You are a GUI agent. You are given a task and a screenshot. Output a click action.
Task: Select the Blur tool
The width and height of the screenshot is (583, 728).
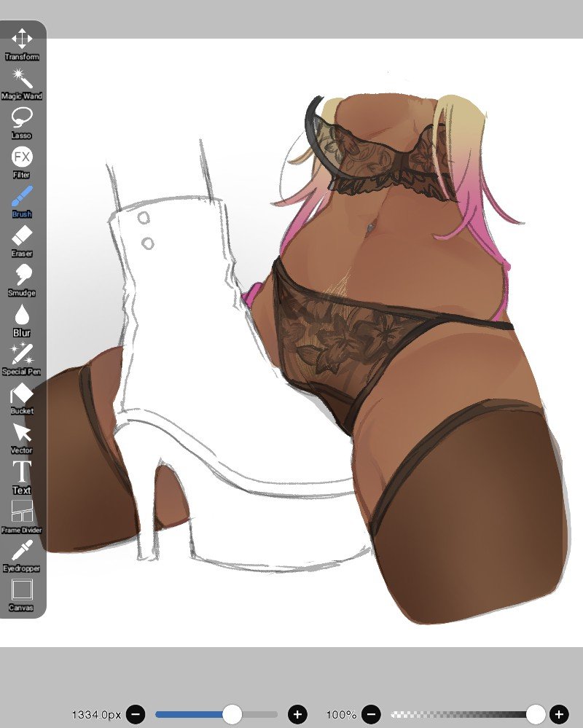point(22,321)
